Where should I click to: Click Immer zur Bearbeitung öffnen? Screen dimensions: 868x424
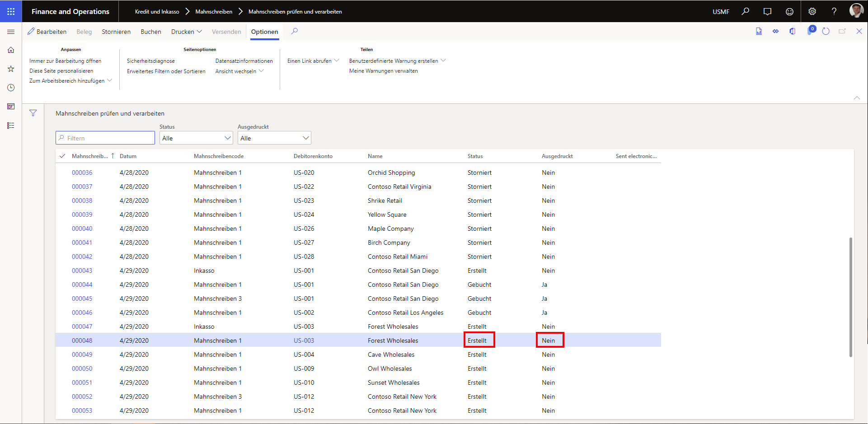point(65,61)
